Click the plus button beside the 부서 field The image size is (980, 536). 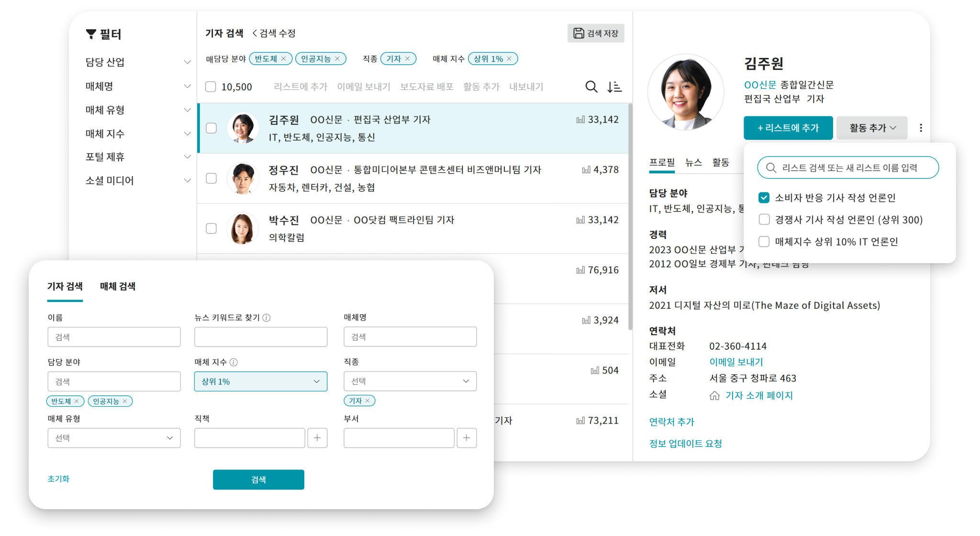[x=467, y=437]
